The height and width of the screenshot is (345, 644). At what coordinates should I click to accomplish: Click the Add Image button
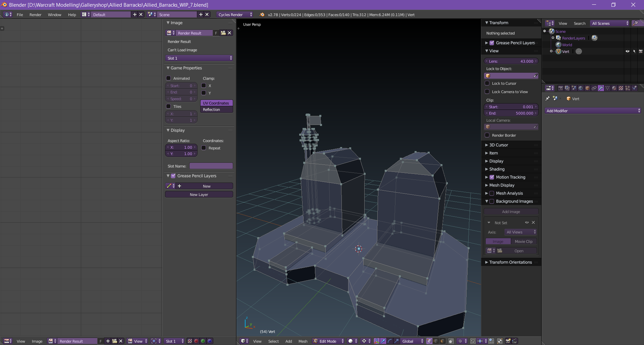tap(511, 211)
